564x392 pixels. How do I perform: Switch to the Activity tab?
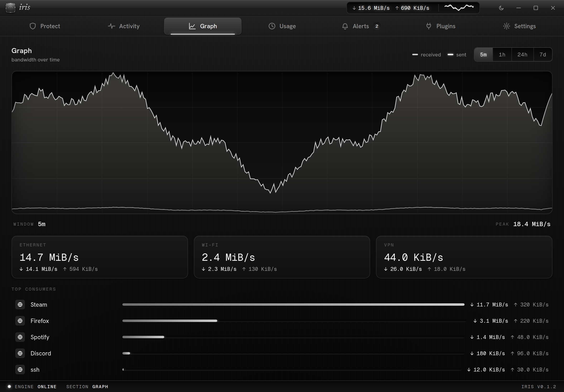[x=124, y=26]
